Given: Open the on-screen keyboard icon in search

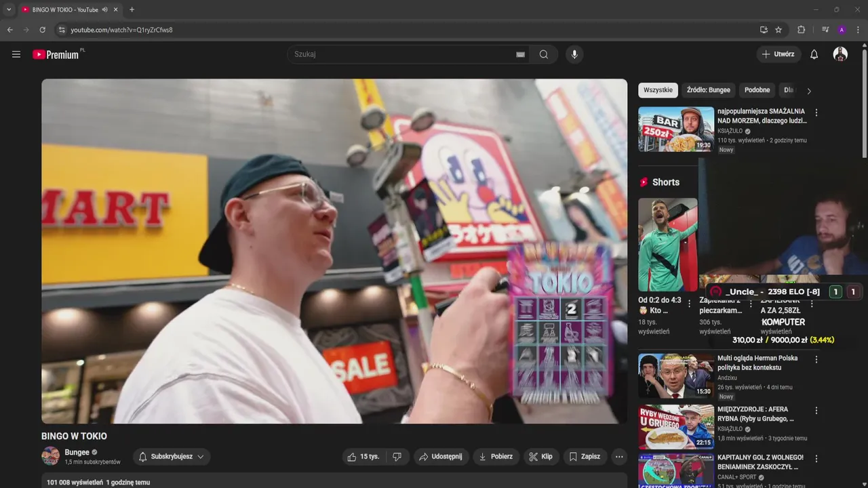Looking at the screenshot, I should [520, 54].
